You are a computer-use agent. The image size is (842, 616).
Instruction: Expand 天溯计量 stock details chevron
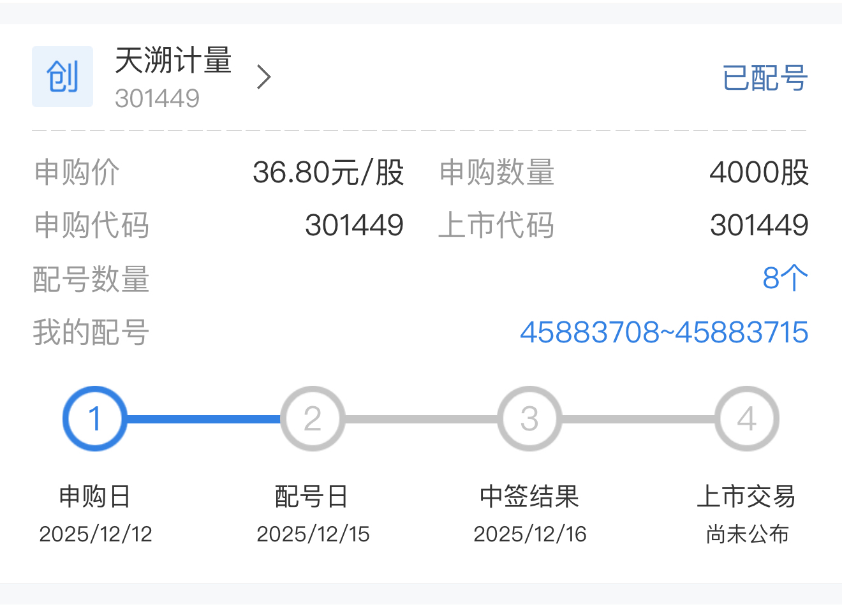coord(263,77)
